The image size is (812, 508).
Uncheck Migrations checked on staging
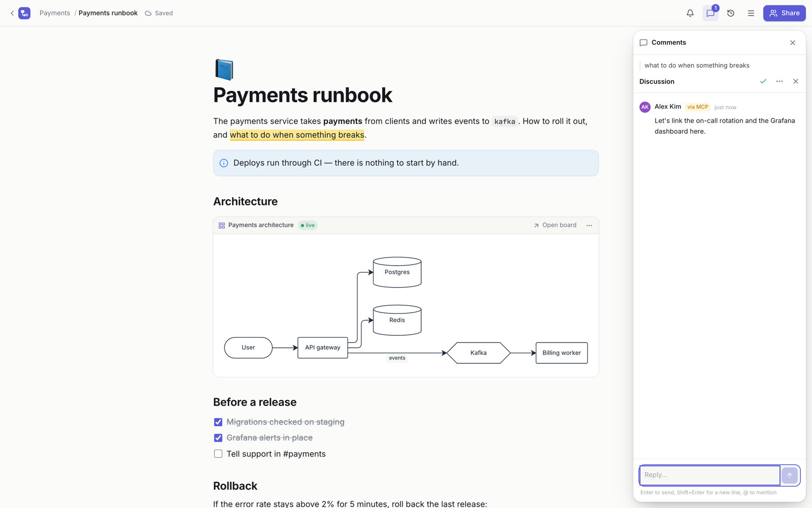click(x=218, y=422)
